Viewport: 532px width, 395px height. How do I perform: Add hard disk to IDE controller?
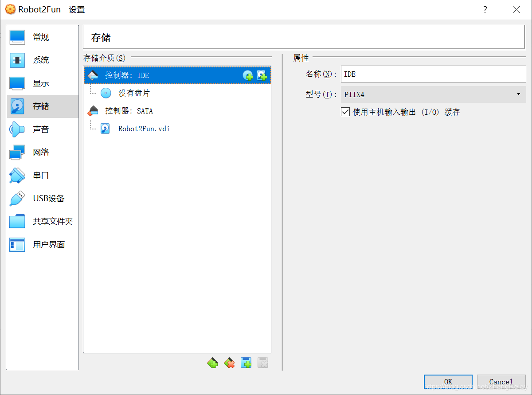tap(262, 76)
